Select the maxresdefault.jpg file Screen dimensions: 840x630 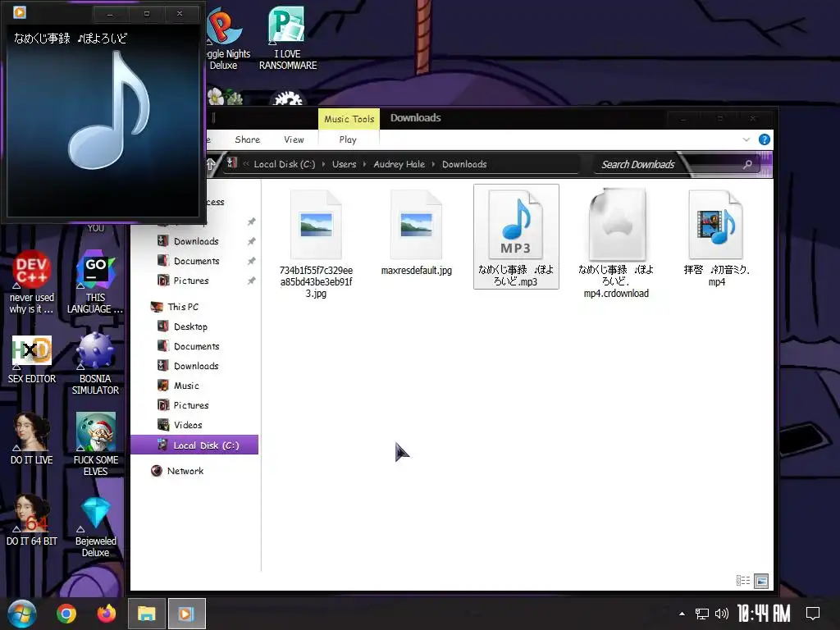[416, 233]
